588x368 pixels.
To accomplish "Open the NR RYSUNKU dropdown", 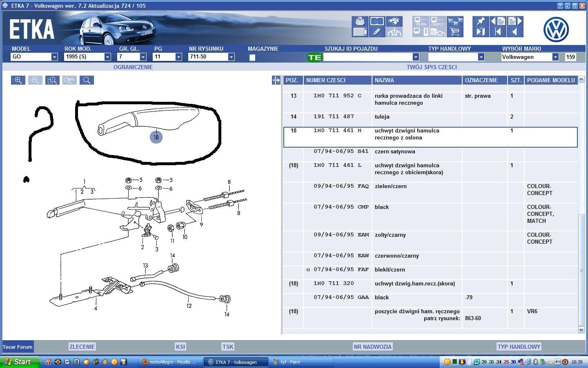I will point(231,57).
